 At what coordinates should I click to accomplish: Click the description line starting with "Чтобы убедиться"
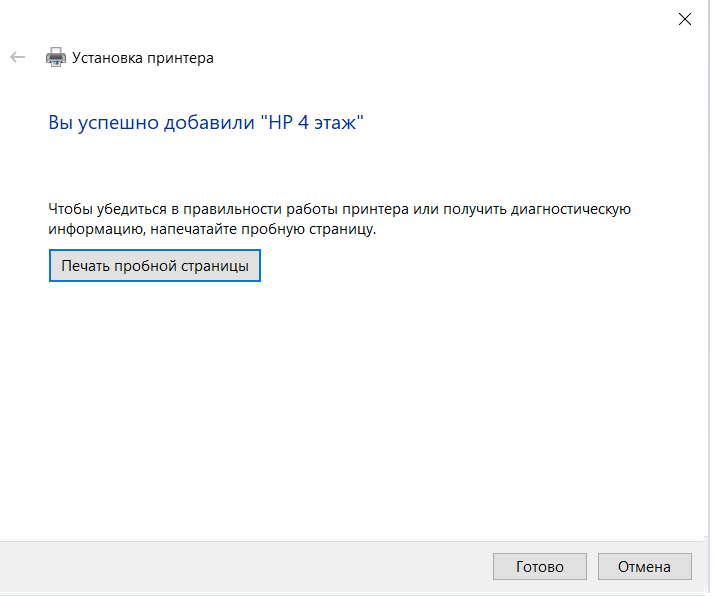point(338,209)
